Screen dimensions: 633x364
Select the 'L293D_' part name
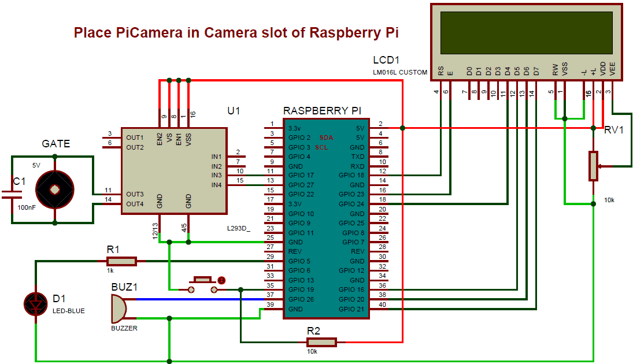coord(239,228)
